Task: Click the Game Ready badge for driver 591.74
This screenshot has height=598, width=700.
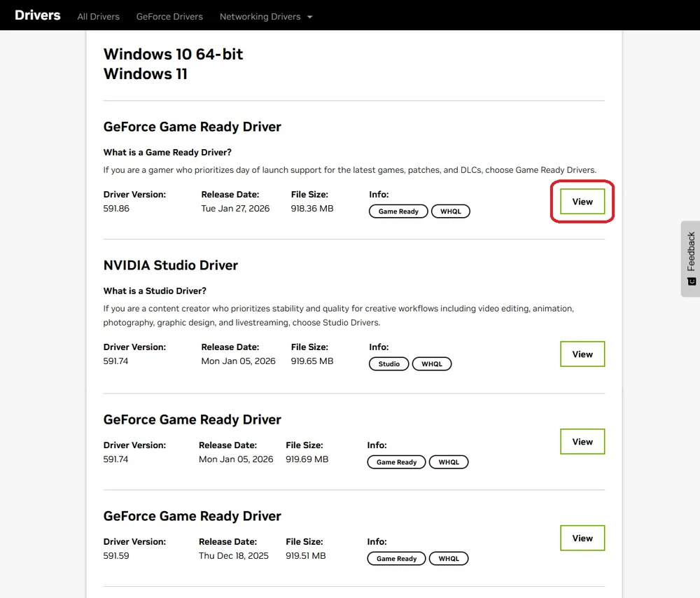Action: [x=395, y=461]
